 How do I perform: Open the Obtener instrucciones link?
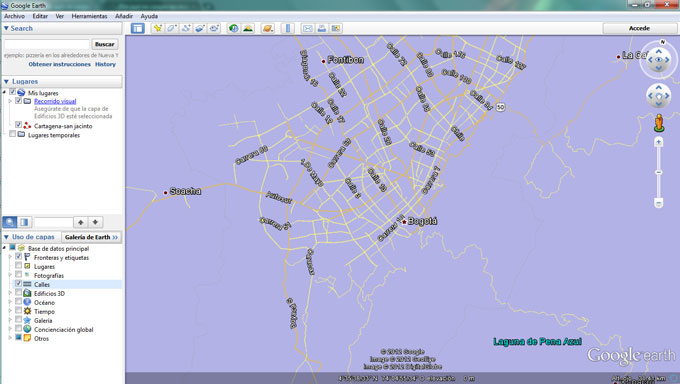coord(59,64)
